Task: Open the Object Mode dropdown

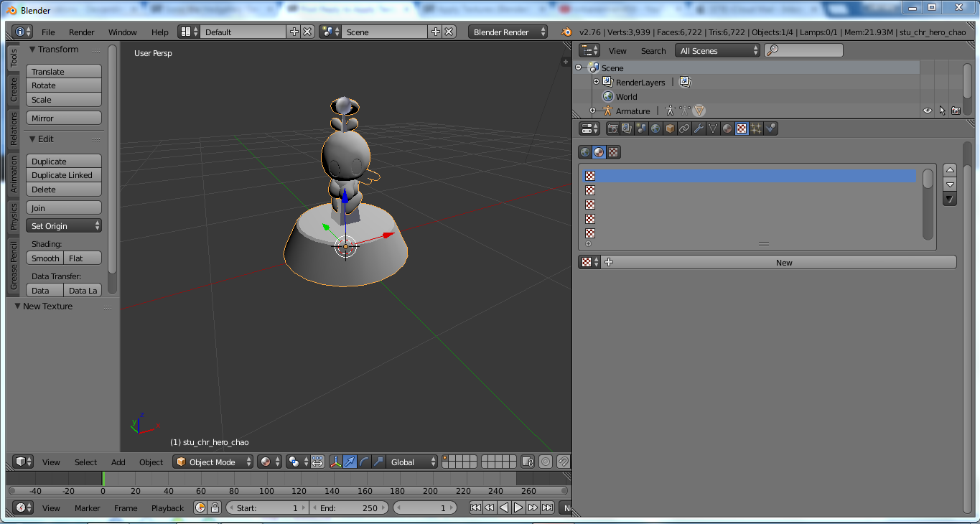Action: click(x=213, y=462)
